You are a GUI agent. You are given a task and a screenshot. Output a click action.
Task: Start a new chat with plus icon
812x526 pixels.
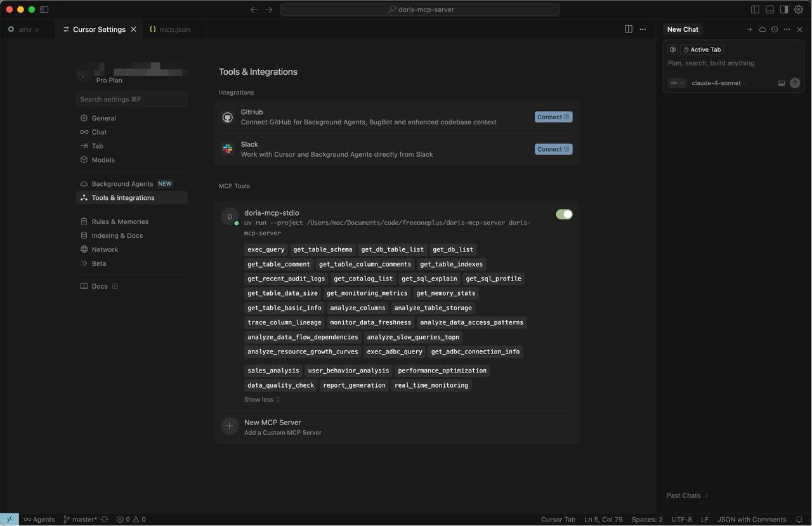pos(750,29)
